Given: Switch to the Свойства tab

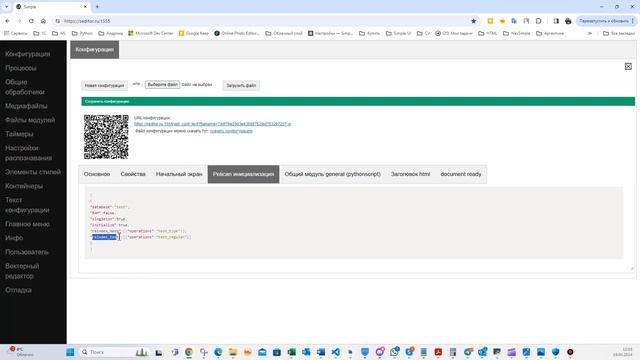Looking at the screenshot, I should 133,174.
